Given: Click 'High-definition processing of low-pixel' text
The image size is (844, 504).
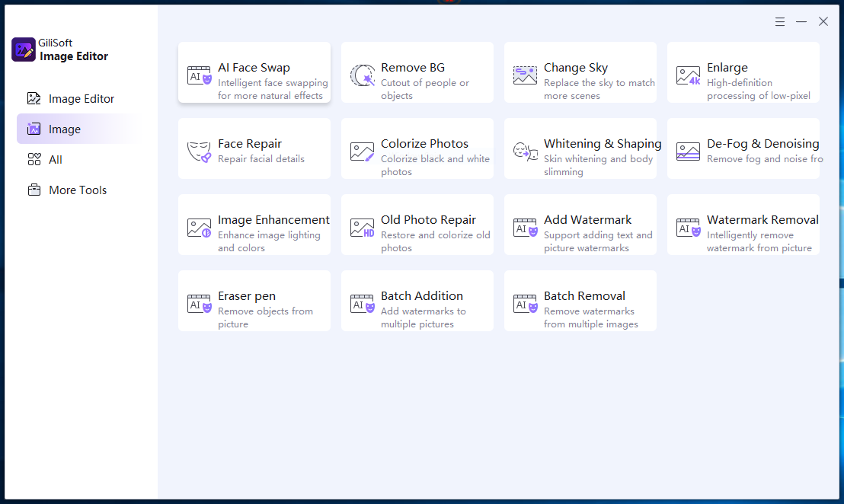Looking at the screenshot, I should [x=759, y=89].
